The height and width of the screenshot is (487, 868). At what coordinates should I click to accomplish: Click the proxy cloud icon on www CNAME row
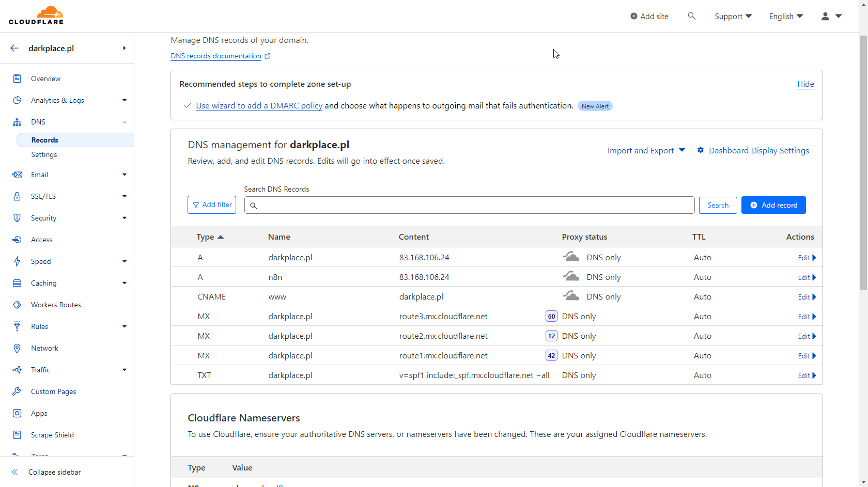point(571,296)
